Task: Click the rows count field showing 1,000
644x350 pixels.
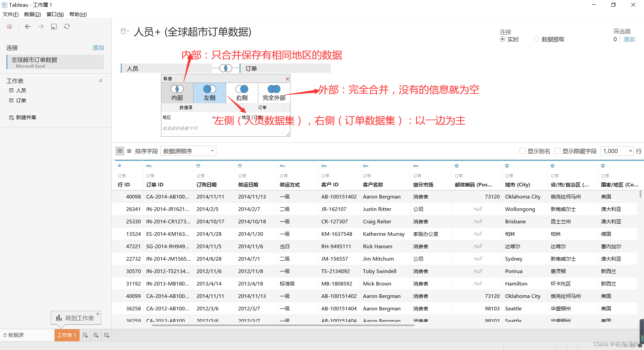Action: pos(614,151)
